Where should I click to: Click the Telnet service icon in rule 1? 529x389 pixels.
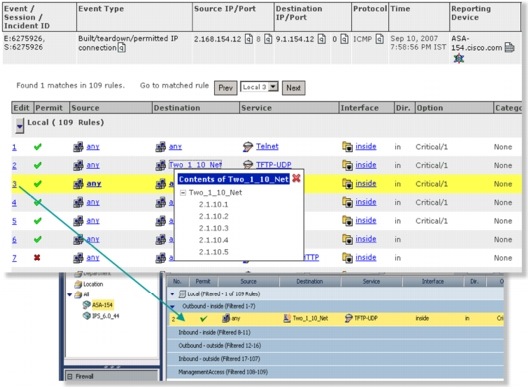(x=248, y=147)
